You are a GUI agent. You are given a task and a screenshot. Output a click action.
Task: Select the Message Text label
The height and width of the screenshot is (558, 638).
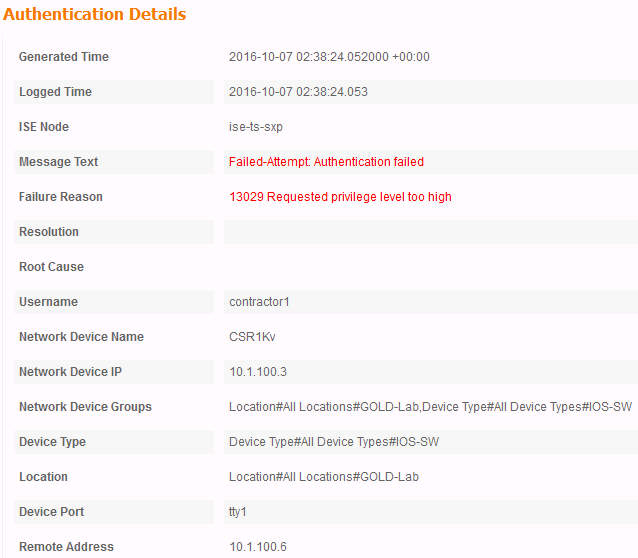59,162
